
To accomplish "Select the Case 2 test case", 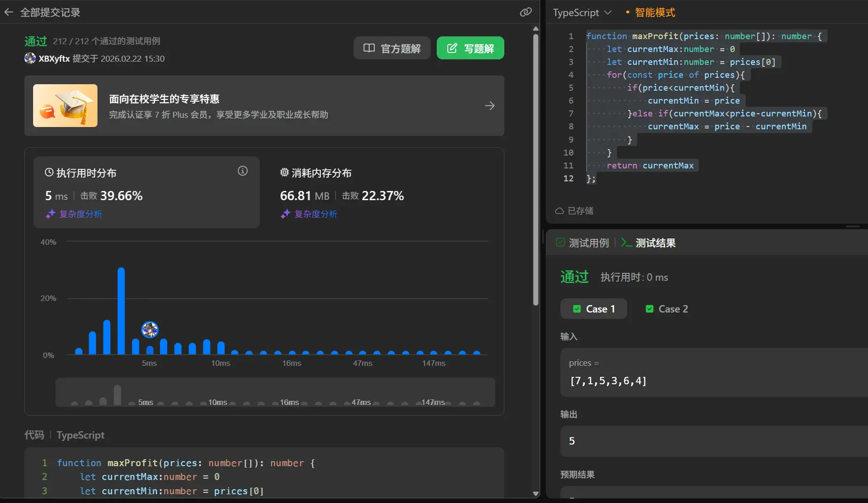I will click(667, 309).
